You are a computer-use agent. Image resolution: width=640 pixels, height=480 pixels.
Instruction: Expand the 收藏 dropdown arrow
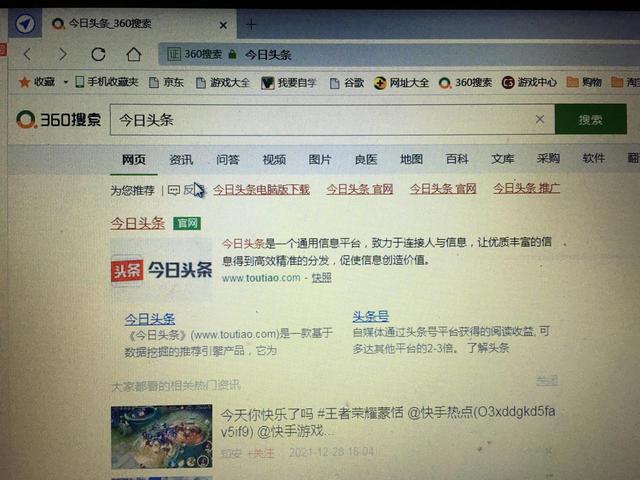[65, 82]
